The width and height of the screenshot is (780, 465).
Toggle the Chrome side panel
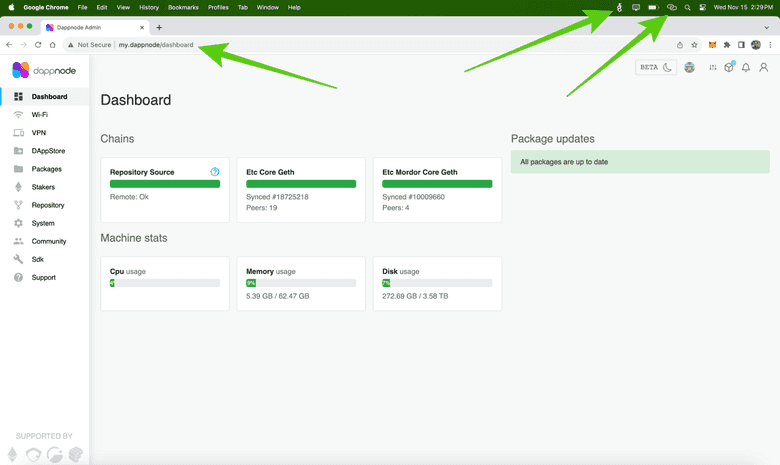point(741,45)
